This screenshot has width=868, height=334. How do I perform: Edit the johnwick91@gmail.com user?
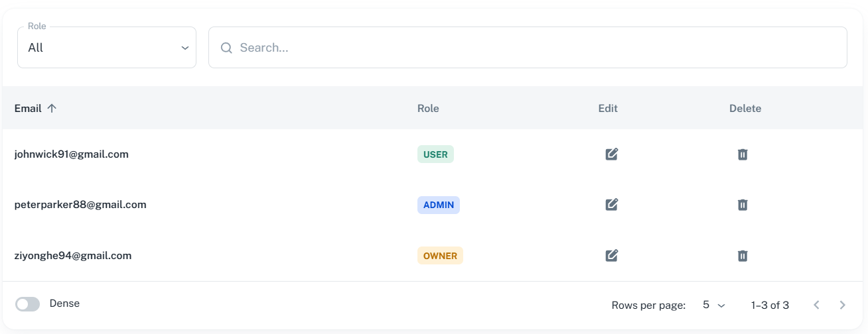(x=612, y=154)
